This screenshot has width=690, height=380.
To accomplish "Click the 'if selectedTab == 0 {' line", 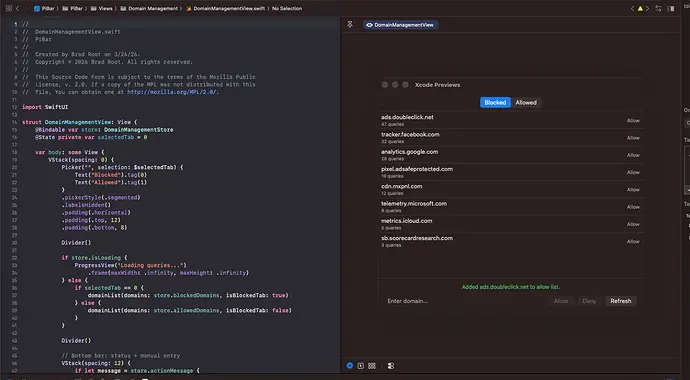I will tap(109, 288).
